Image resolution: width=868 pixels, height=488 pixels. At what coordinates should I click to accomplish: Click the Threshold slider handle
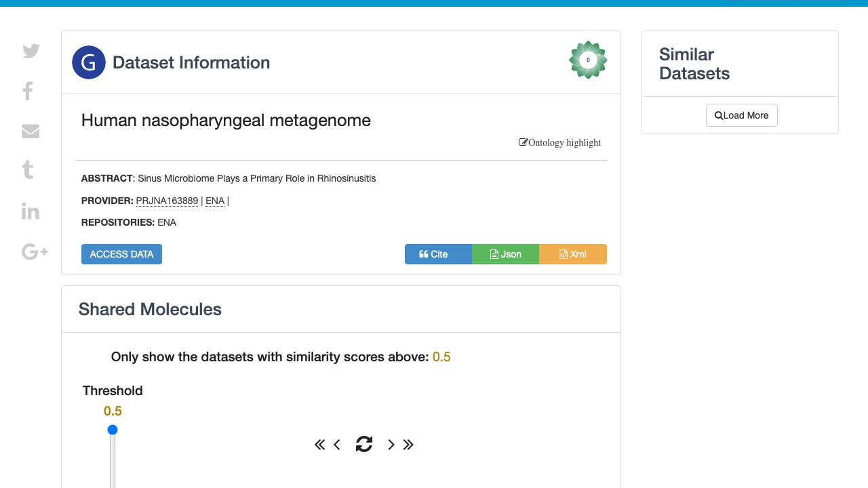pos(113,430)
